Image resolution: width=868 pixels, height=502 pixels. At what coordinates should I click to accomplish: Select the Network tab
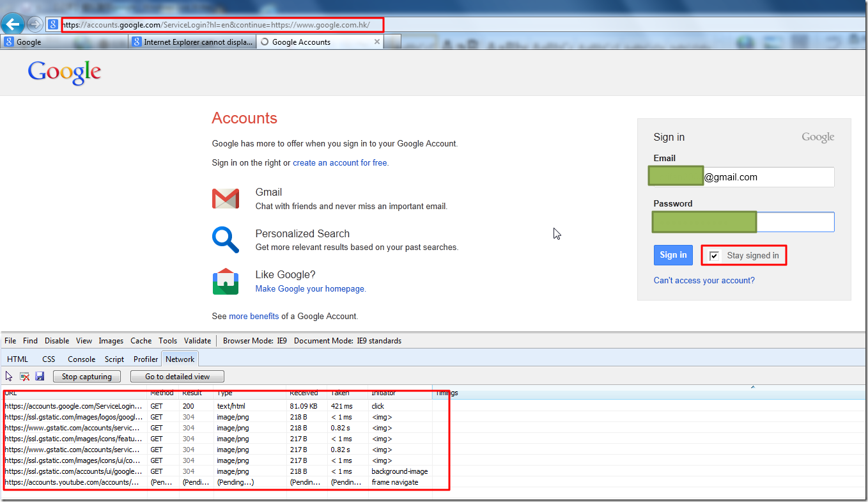click(180, 359)
